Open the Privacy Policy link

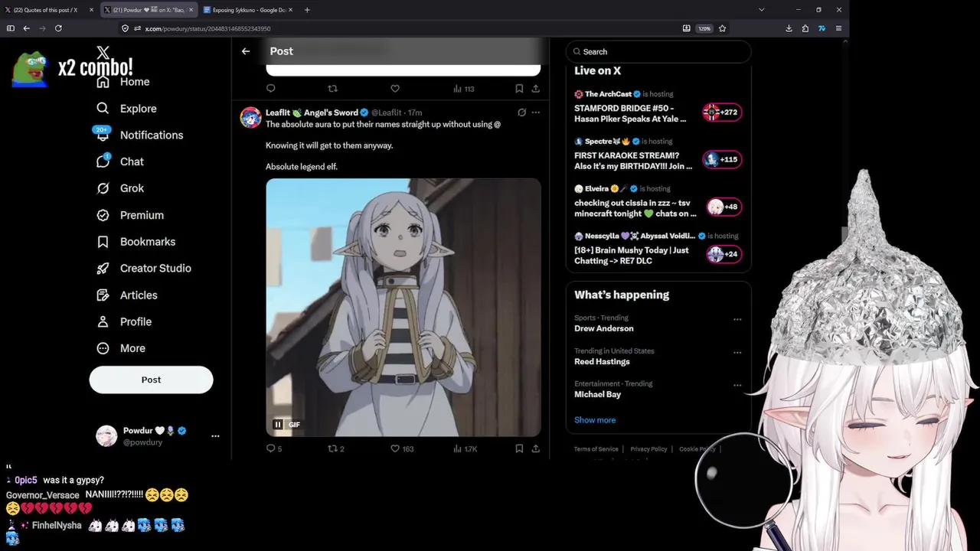[x=648, y=449]
